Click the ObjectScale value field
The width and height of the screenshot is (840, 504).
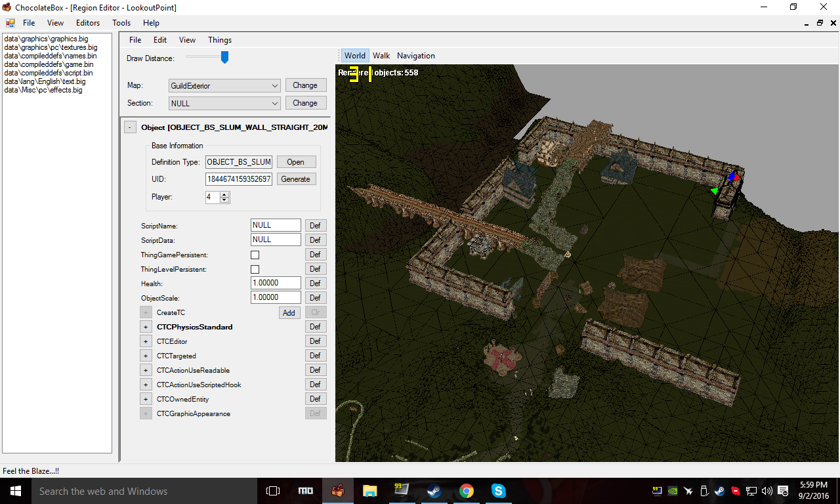pos(276,298)
